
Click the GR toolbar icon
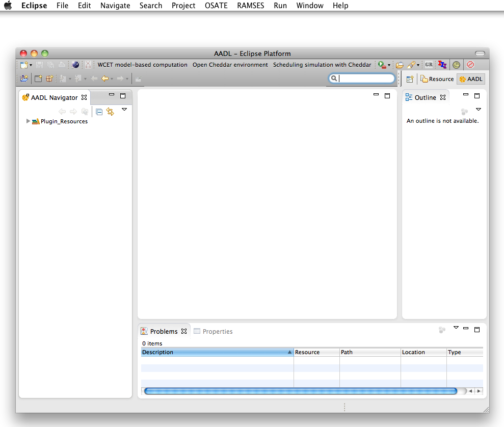click(x=429, y=65)
